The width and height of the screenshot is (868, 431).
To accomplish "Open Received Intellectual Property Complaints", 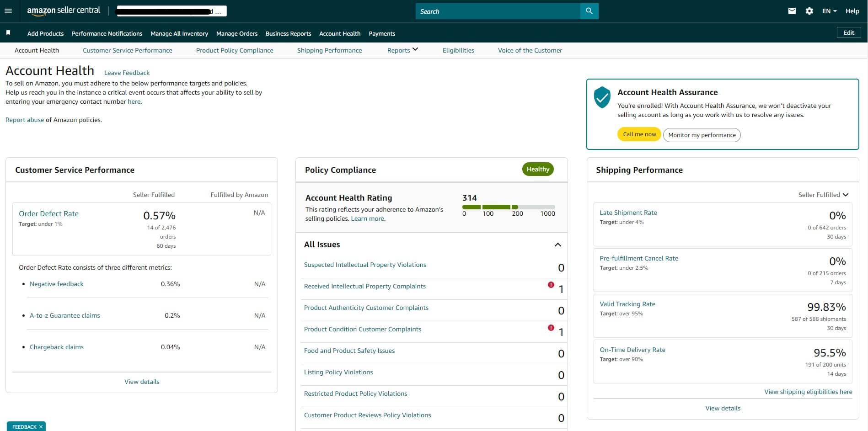I will 365,286.
